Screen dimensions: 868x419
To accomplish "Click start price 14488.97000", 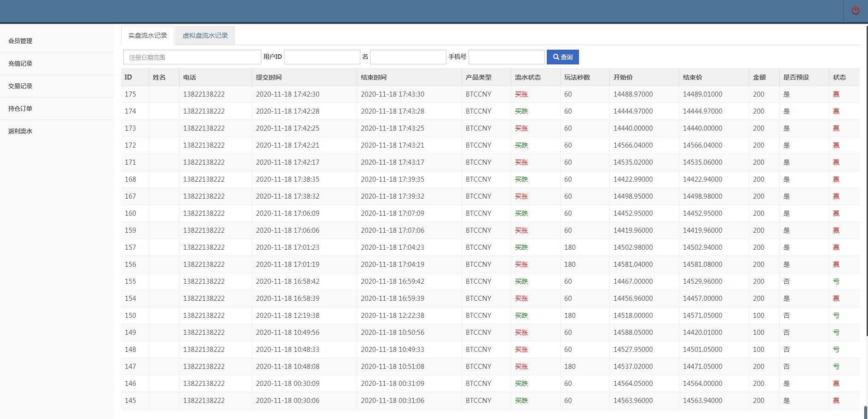I will click(x=633, y=94).
